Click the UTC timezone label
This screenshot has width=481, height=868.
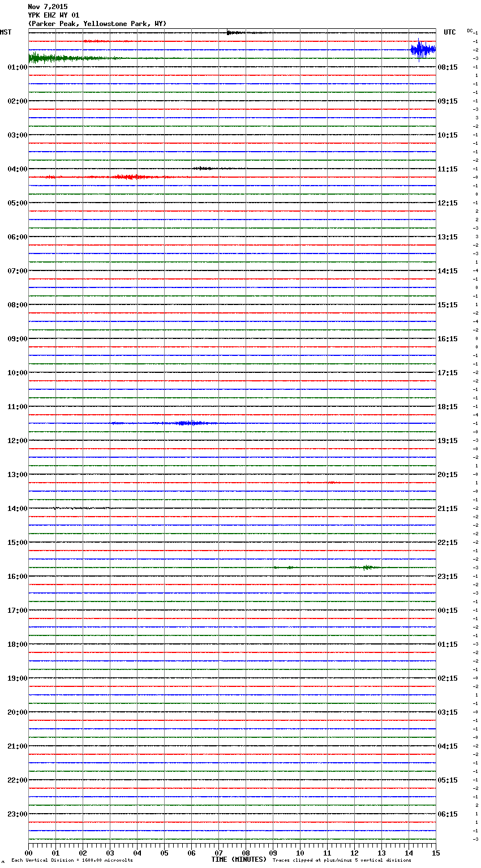(450, 32)
